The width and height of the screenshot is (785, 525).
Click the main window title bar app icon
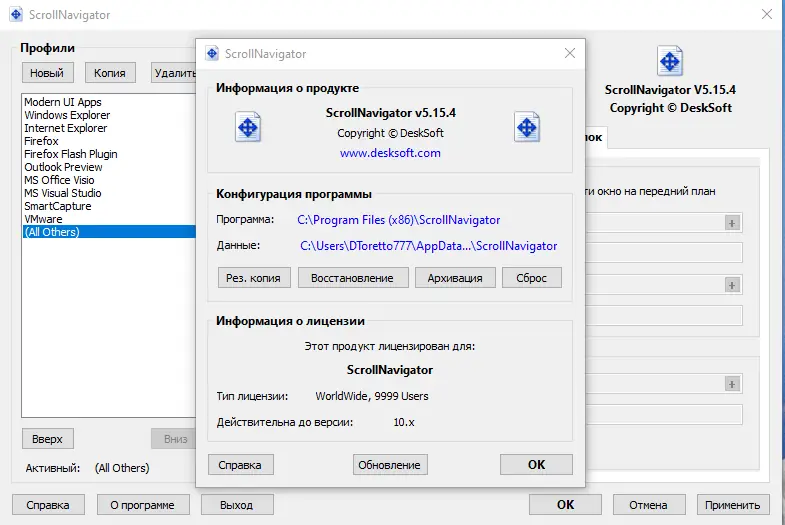16,14
